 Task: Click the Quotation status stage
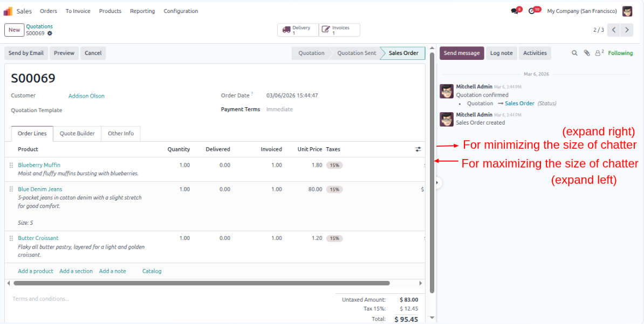(x=311, y=53)
